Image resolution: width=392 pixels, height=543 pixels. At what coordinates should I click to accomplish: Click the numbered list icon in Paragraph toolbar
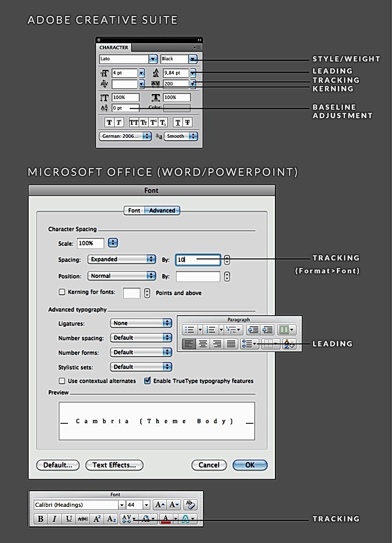[211, 330]
